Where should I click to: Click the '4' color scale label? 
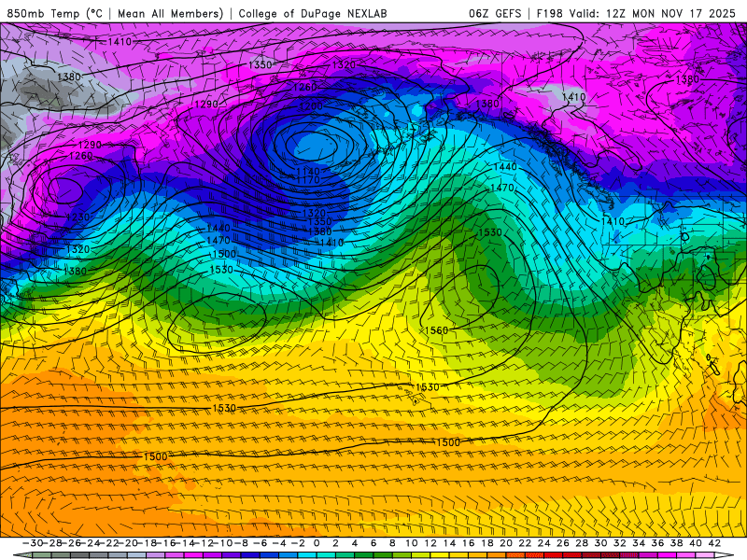(x=355, y=543)
